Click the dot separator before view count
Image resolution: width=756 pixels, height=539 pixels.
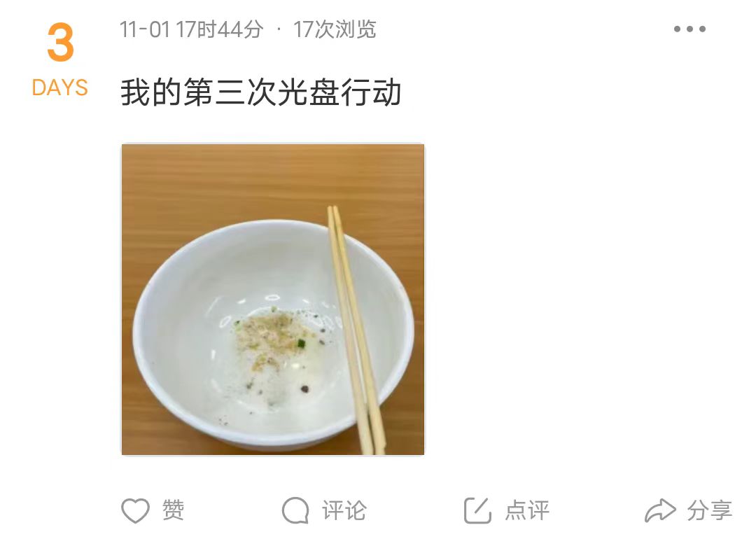click(279, 30)
